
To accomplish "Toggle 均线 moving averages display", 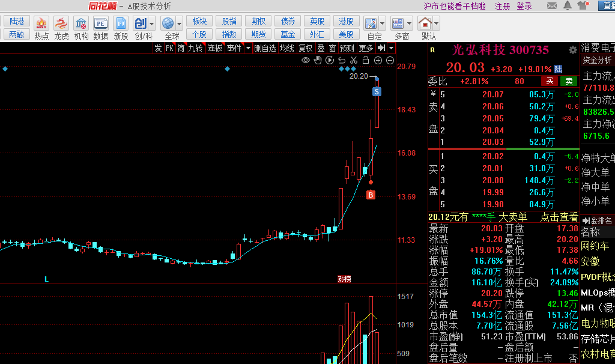I will tap(286, 48).
